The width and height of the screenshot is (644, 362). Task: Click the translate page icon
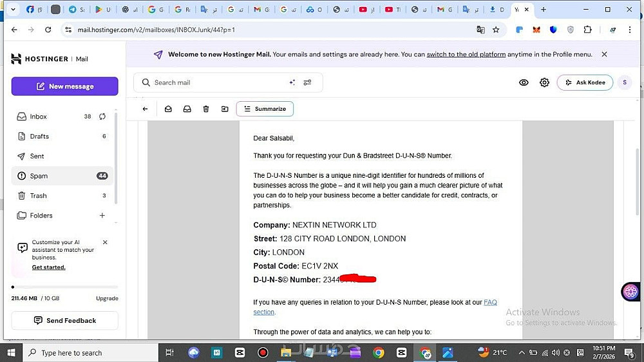click(480, 30)
